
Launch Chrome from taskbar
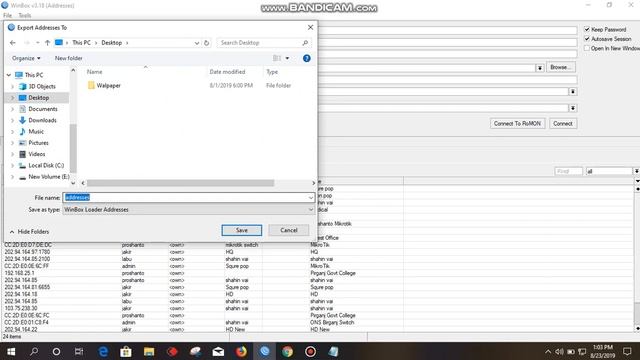tap(287, 351)
